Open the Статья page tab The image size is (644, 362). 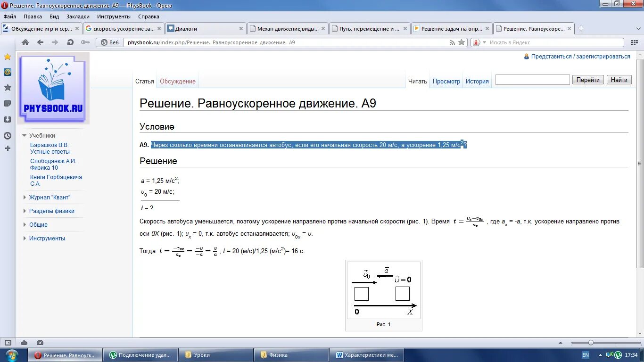click(x=145, y=81)
